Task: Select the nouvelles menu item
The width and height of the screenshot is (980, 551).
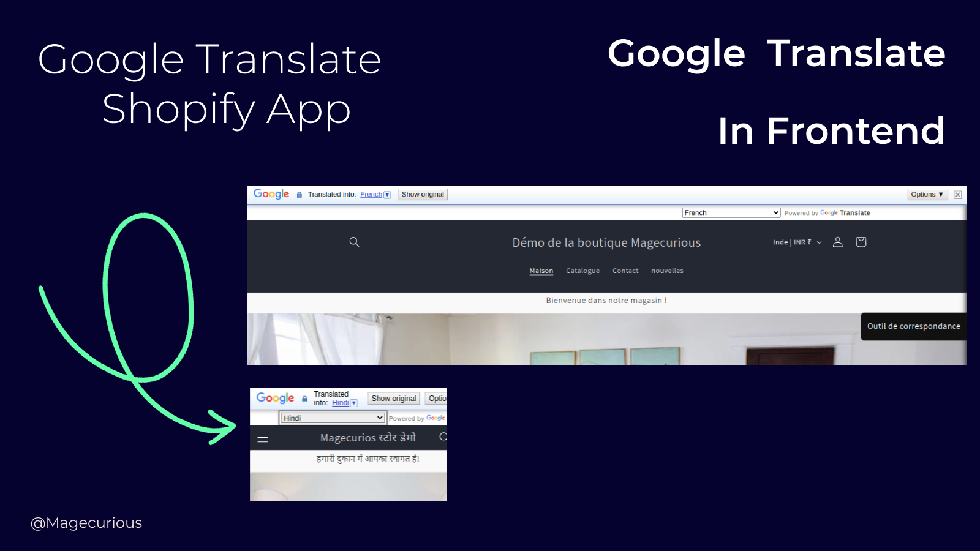Action: coord(667,271)
